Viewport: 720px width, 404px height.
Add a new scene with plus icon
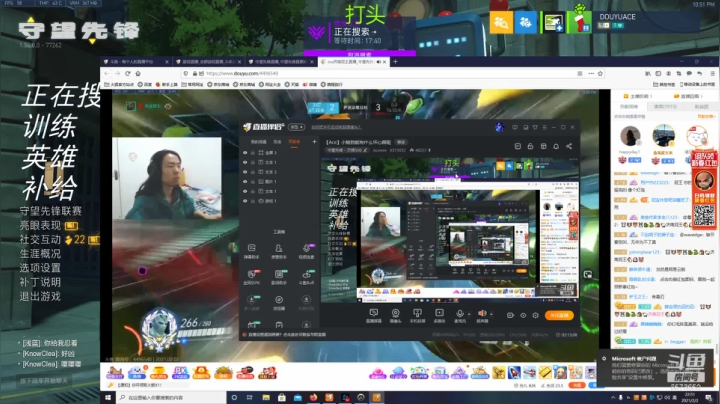click(x=315, y=142)
